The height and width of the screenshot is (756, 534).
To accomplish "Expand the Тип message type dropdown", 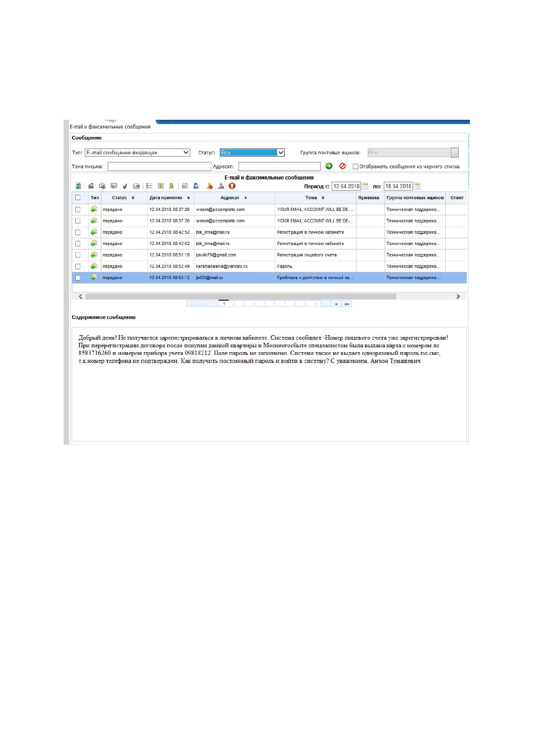I will coord(137,153).
